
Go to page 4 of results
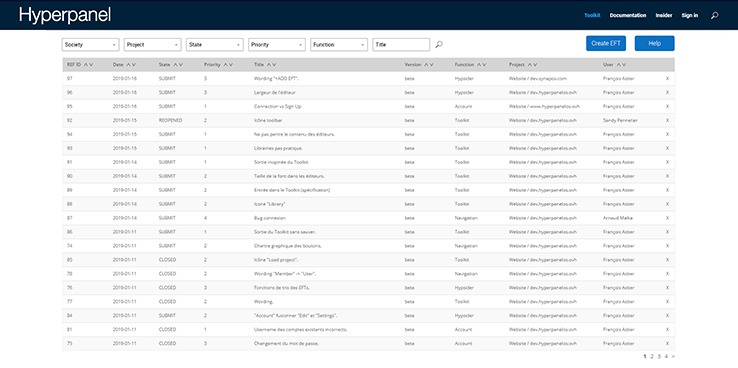[x=666, y=357]
